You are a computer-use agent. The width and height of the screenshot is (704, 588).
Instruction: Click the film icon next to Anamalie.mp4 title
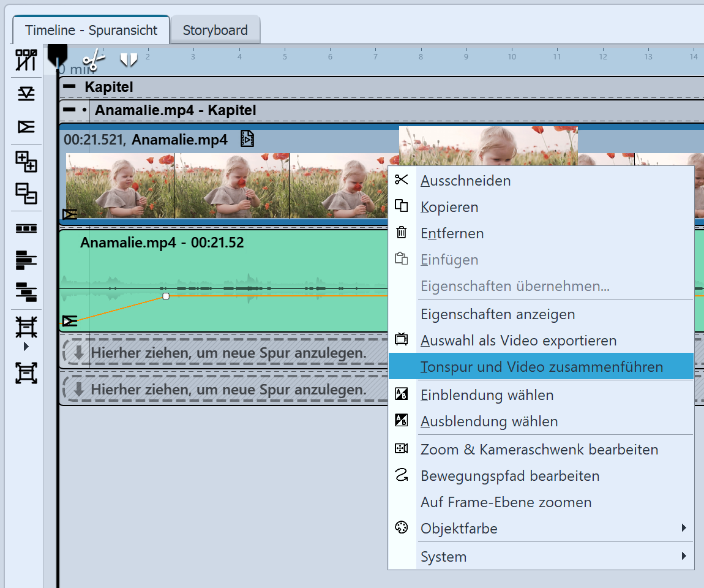point(247,139)
